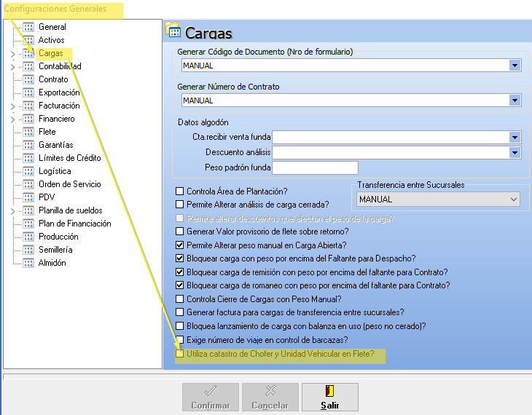Toggle Permite Alterar análisis de carga cerrada
This screenshot has width=532, height=415.
click(179, 205)
